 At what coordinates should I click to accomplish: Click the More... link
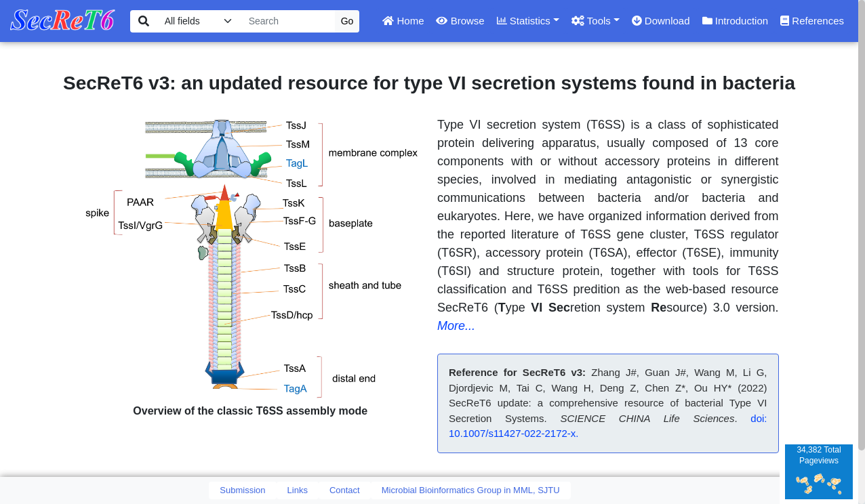456,326
